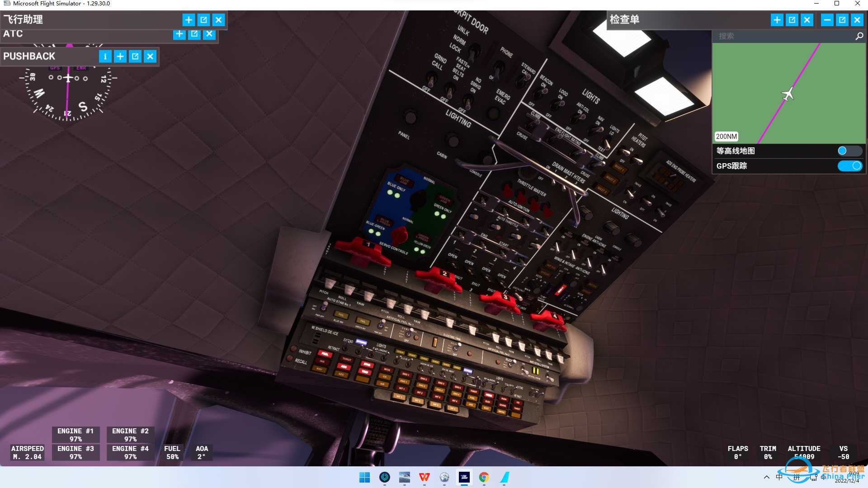Screen dimensions: 868x488
Task: Open PUSHBACK panel info icon
Action: click(105, 56)
